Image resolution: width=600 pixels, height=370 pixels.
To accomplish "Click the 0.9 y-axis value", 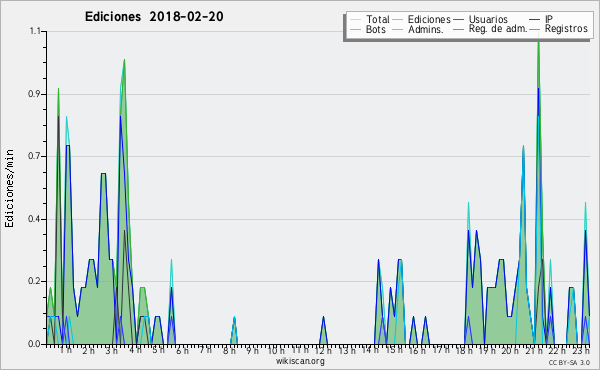I will [x=34, y=94].
